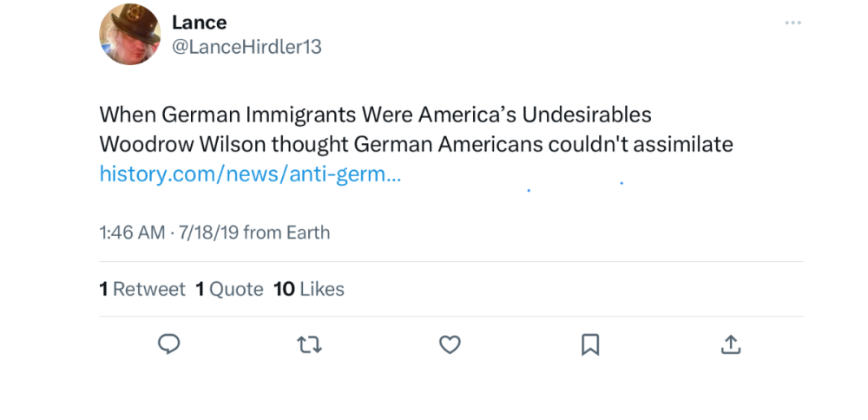This screenshot has height=420, width=868.
Task: Bookmark this tweet using the bookmark icon
Action: pyautogui.click(x=589, y=345)
